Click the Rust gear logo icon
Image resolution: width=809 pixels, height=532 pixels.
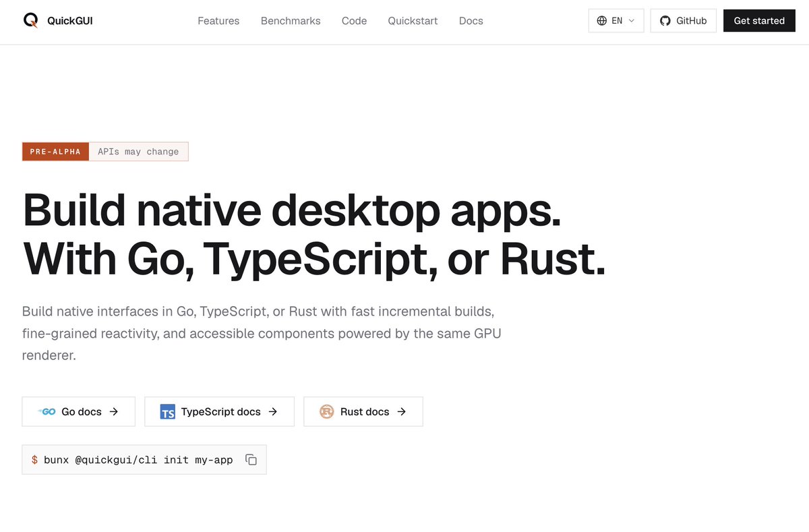click(x=327, y=411)
